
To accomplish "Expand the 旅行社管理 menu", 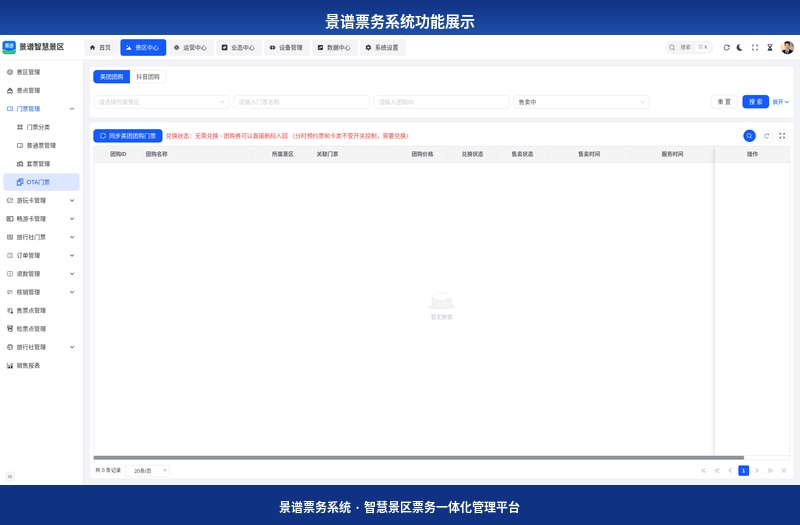I will [x=41, y=347].
